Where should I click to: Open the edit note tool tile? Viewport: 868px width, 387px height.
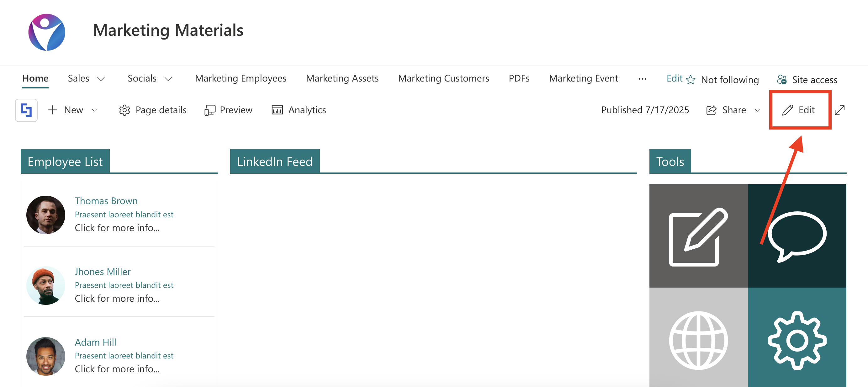click(698, 236)
